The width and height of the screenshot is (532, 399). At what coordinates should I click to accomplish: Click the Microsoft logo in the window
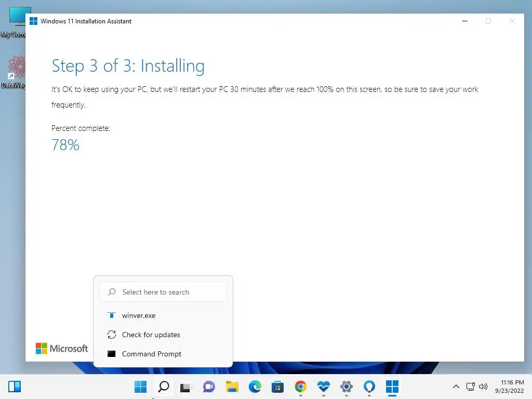62,349
